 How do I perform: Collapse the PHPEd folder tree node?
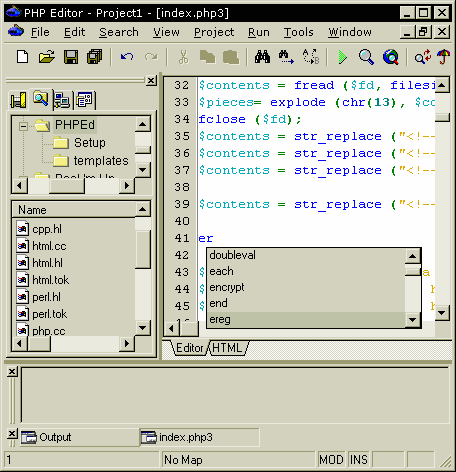[x=23, y=126]
